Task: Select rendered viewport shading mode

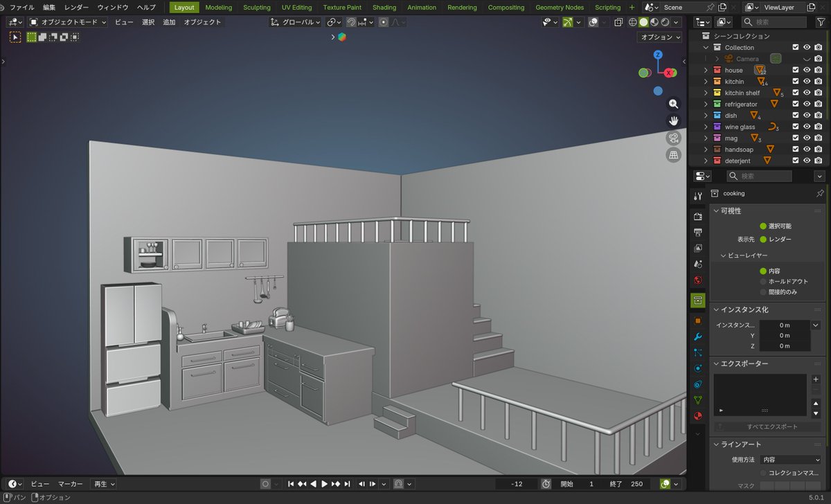Action: [x=665, y=22]
